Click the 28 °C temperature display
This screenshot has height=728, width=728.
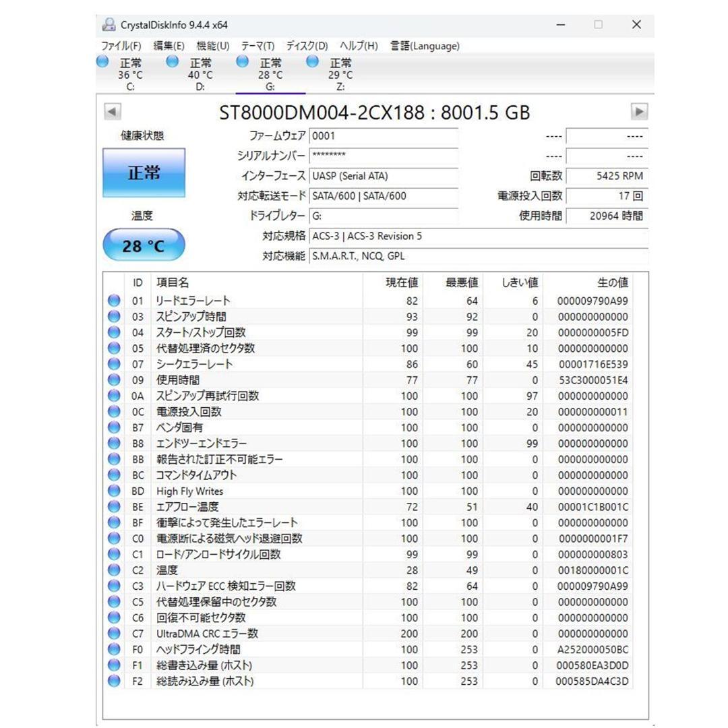(142, 244)
